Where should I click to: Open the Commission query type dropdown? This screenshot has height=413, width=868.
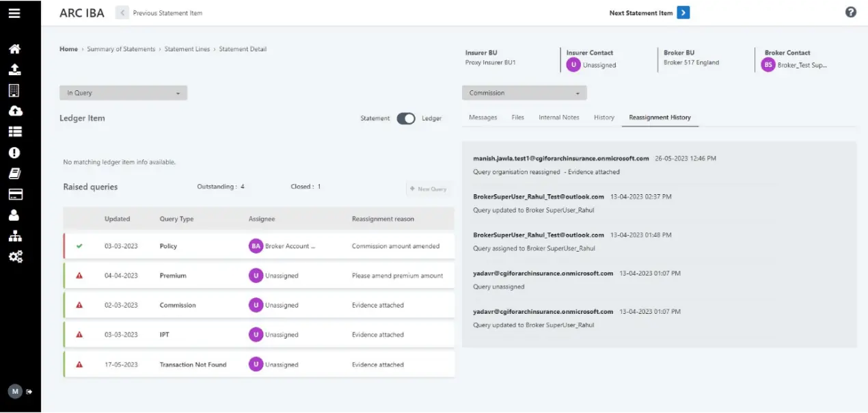[524, 92]
